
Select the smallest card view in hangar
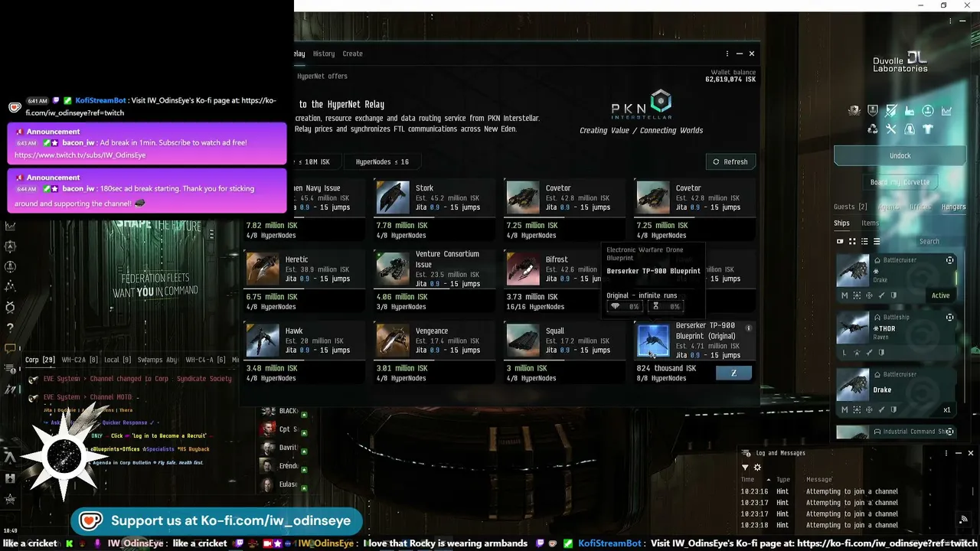click(840, 241)
